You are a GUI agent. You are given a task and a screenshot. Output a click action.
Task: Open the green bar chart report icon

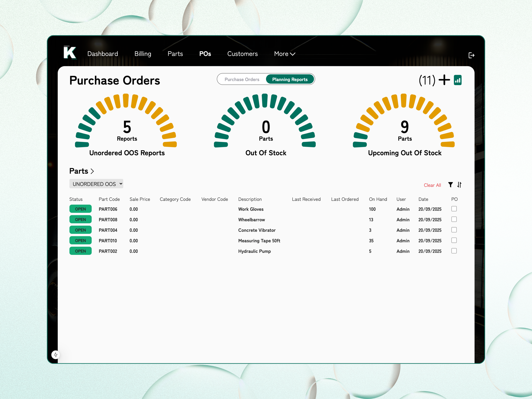pyautogui.click(x=458, y=80)
